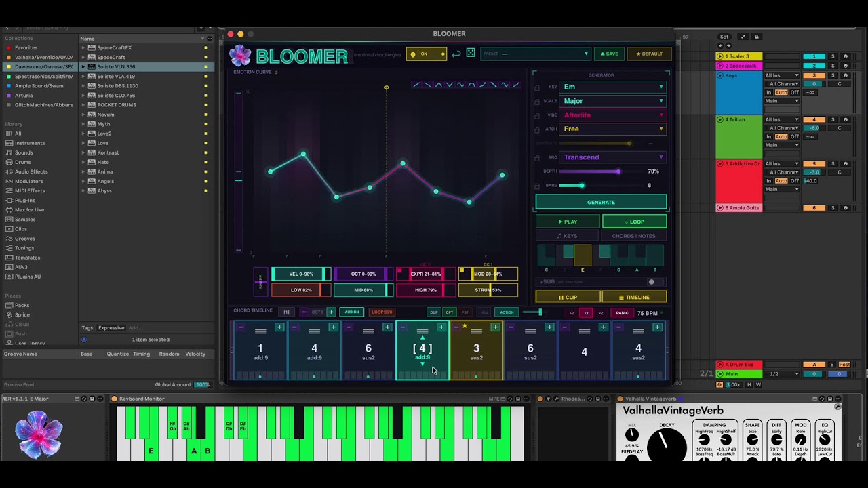Screen dimensions: 868x488
Task: Click the back arrow below Set button
Action: pyautogui.click(x=720, y=46)
